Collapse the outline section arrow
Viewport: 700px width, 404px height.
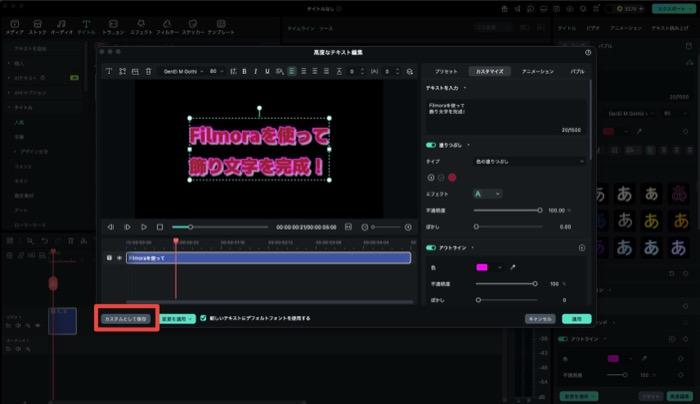point(473,248)
